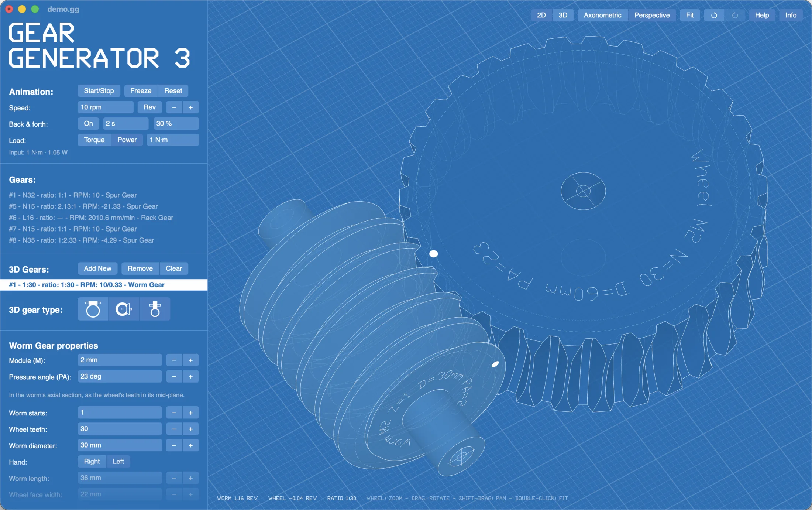The image size is (812, 510).
Task: Click the Wheel teeth 30 field
Action: (x=120, y=429)
